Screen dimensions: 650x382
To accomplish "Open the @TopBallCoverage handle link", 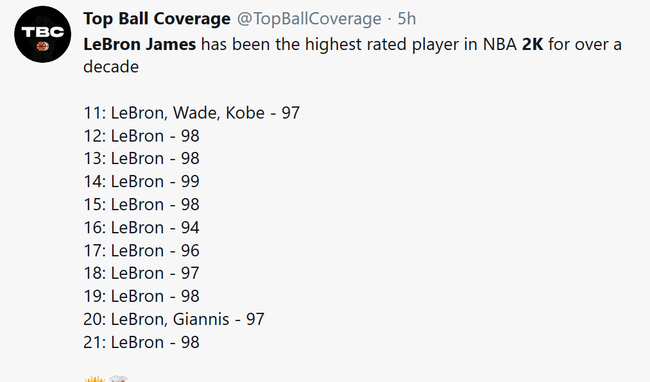I will [x=309, y=19].
